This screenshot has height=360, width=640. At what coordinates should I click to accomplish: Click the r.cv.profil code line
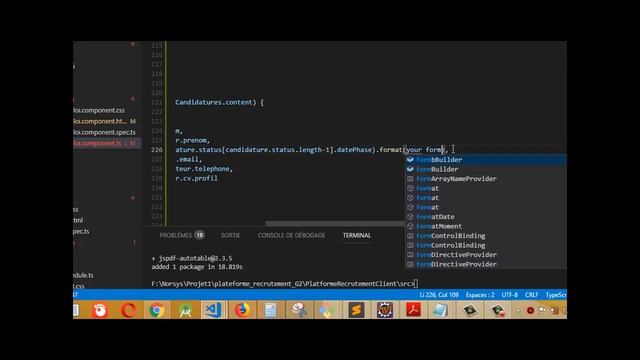[x=196, y=178]
